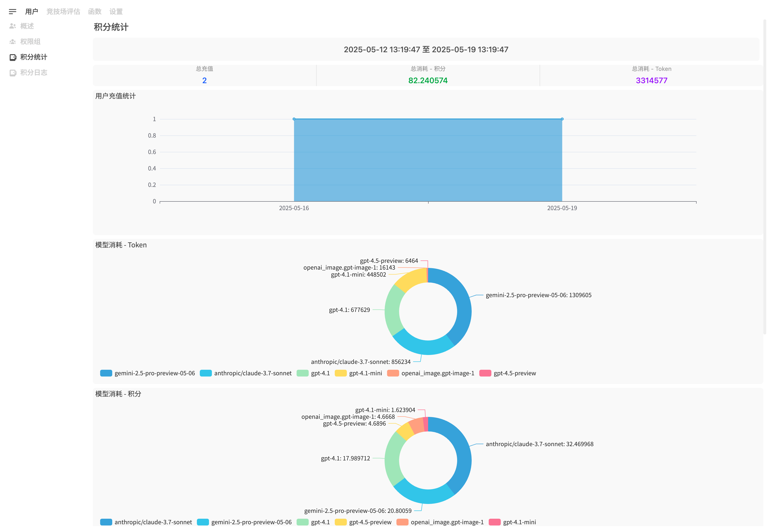Toggle gpt-4.1-mini legend swatch in Token chart
This screenshot has width=774, height=532.
341,373
